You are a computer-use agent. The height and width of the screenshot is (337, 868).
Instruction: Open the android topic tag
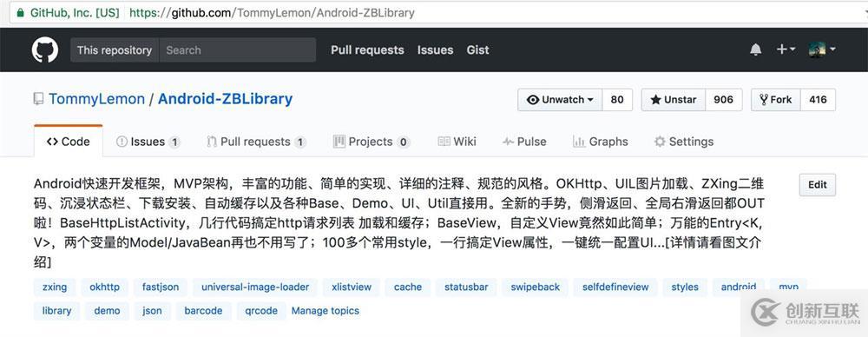pyautogui.click(x=739, y=287)
